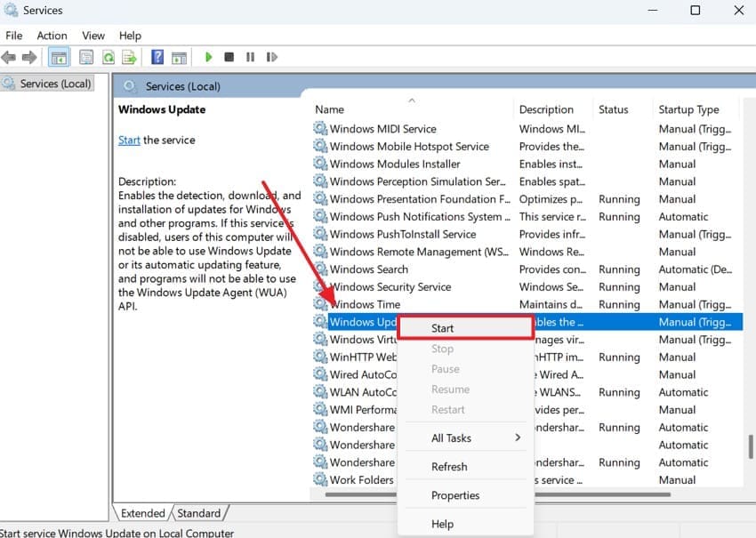Select Windows PushToInstall Service row
Screen dimensions: 756x538
click(527, 234)
